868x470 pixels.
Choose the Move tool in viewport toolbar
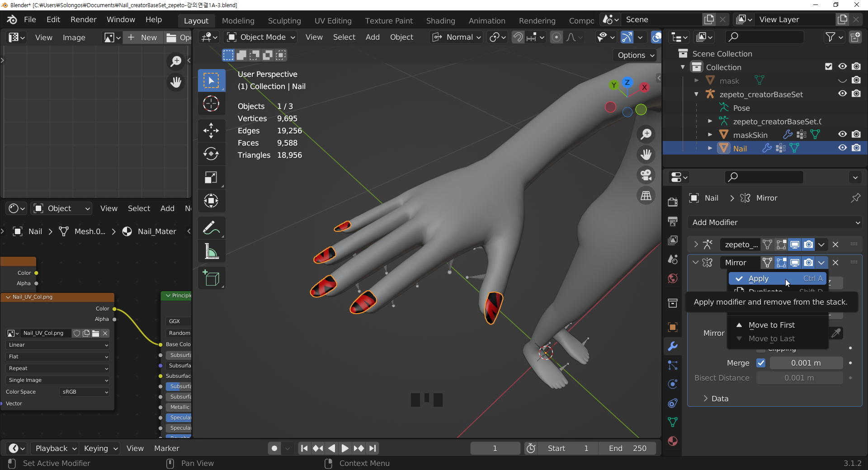coord(211,131)
